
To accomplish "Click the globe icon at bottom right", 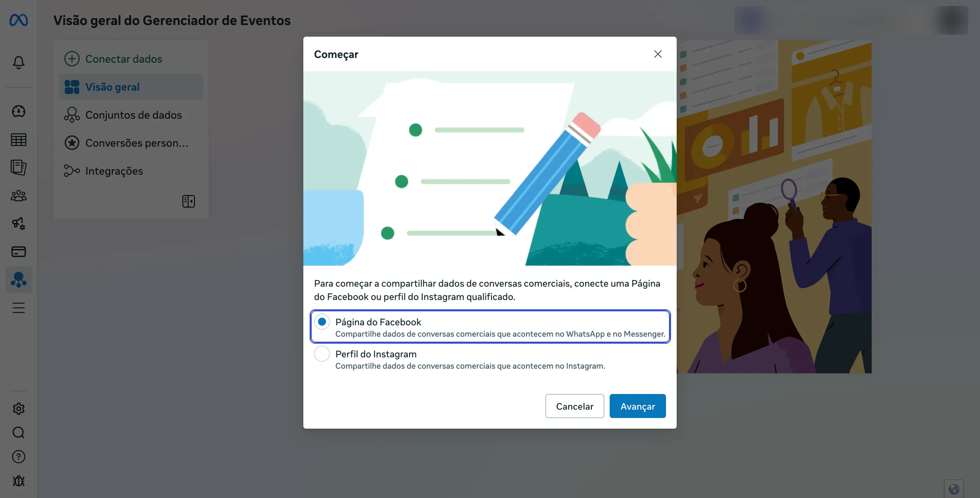I will (954, 489).
